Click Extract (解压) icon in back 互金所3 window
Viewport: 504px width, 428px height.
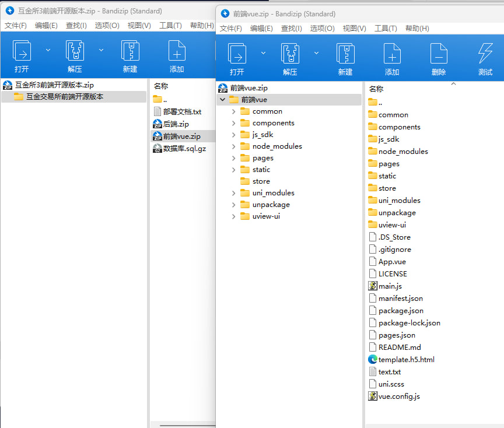click(x=75, y=51)
